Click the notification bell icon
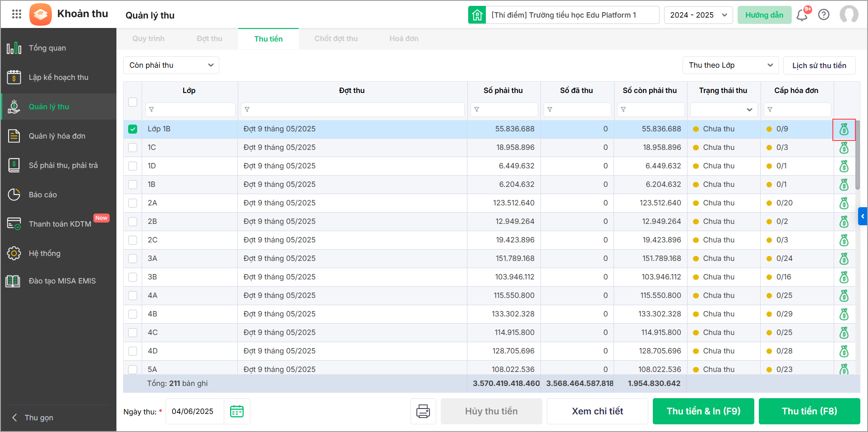The width and height of the screenshot is (868, 432). [802, 15]
